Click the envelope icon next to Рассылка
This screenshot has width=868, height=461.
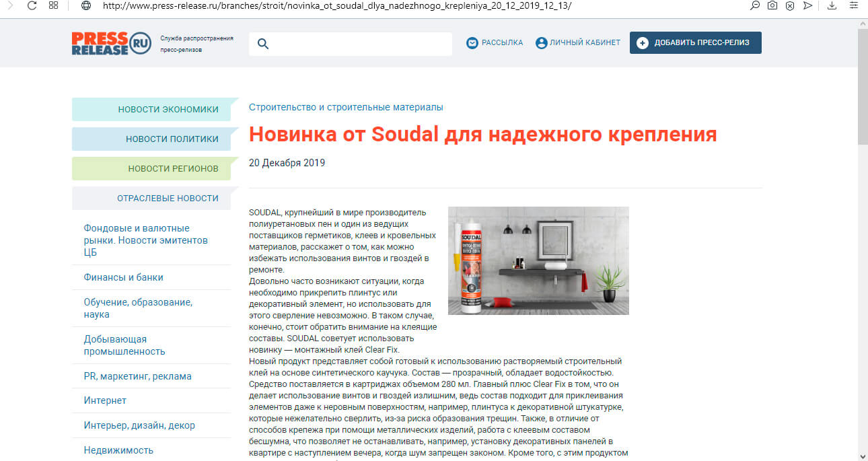point(472,43)
